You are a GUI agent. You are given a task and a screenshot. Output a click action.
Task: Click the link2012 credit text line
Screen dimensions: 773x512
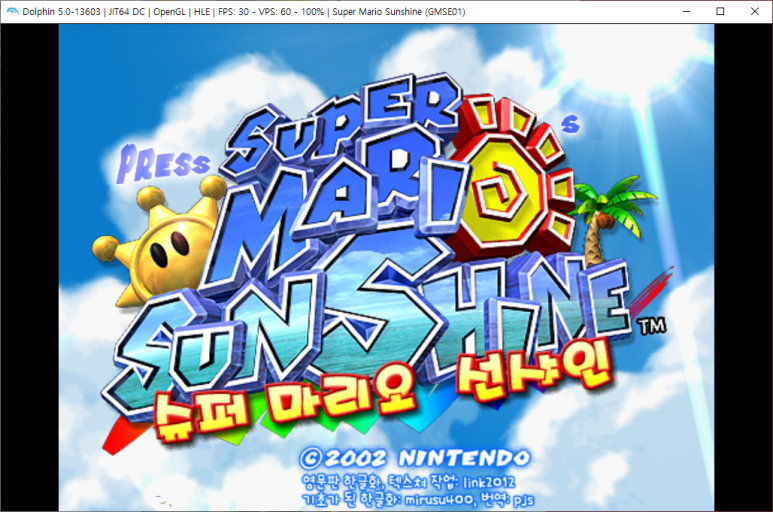click(x=408, y=481)
